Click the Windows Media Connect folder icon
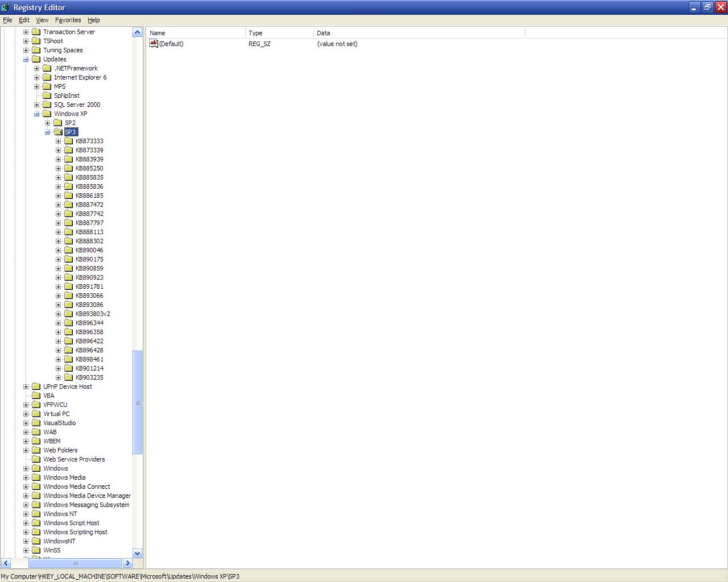 tap(36, 487)
